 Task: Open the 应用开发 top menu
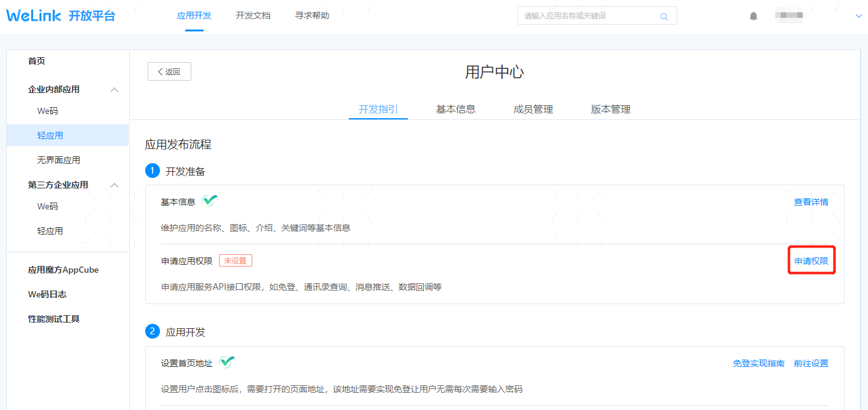coord(194,15)
